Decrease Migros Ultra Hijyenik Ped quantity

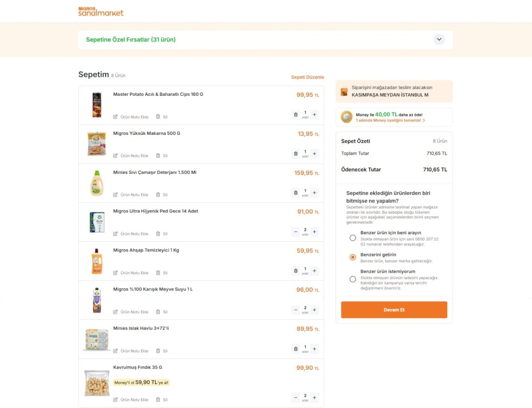point(295,231)
